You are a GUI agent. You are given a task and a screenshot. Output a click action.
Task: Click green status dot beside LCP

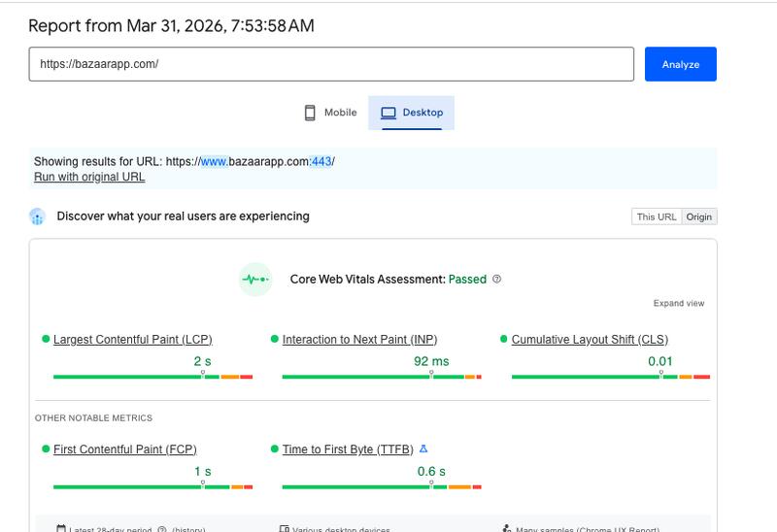[46, 339]
